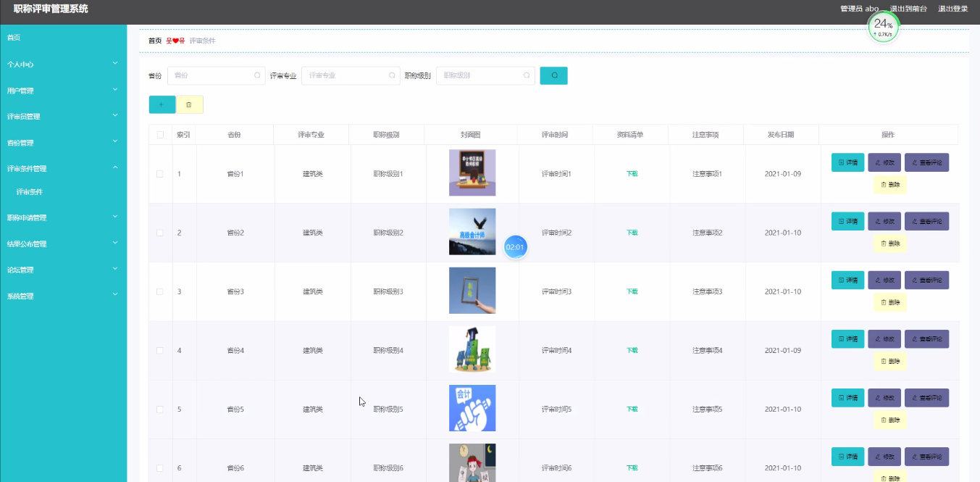Click the 下载 link in row 省份1

632,174
